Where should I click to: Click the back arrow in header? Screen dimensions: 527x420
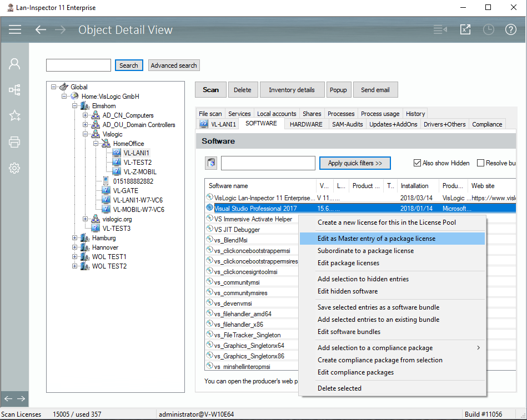pos(41,30)
